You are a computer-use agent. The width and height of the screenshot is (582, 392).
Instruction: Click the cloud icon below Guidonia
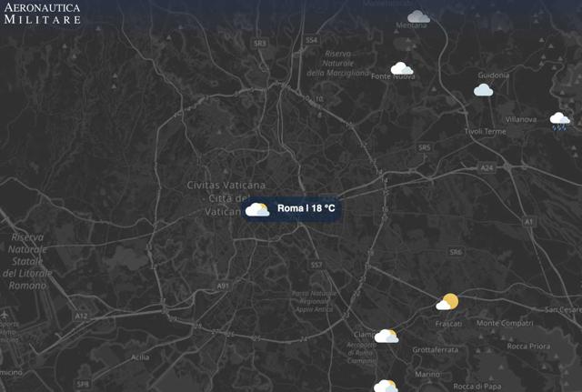pos(483,90)
